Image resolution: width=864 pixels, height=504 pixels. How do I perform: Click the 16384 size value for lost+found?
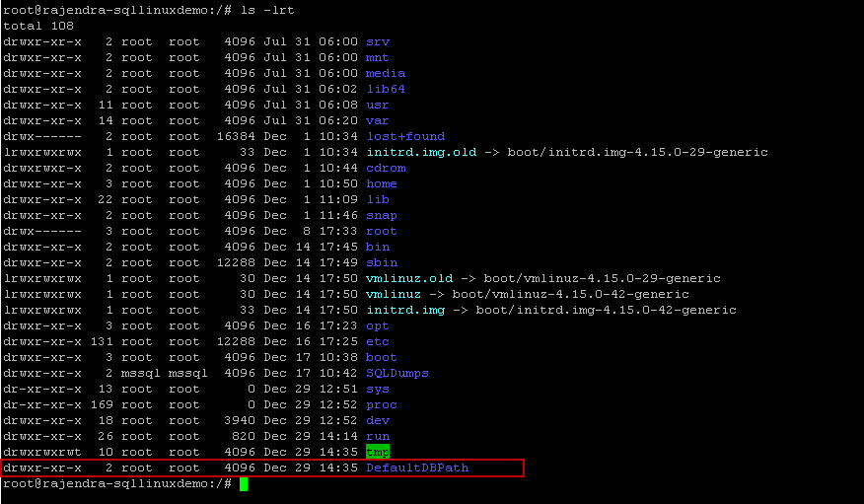coord(236,137)
